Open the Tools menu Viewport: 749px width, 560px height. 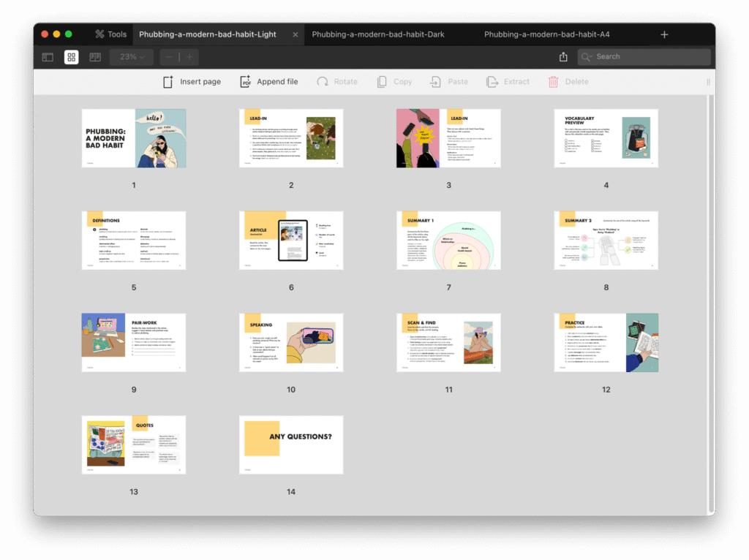pyautogui.click(x=110, y=34)
